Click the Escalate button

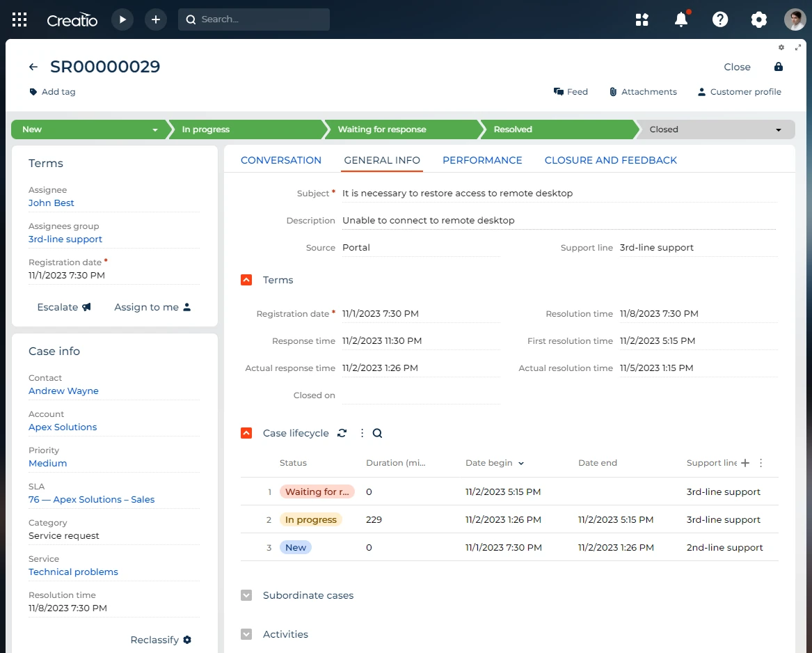[64, 307]
